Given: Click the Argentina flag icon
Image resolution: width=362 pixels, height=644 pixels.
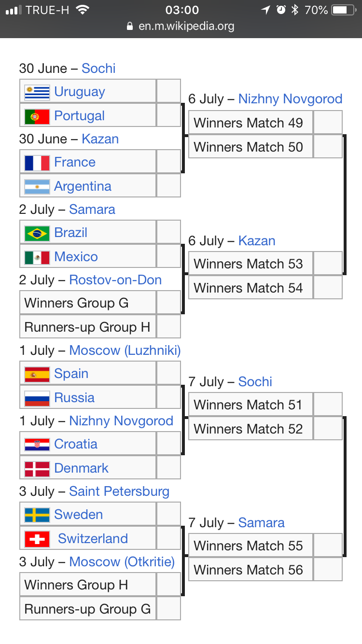Looking at the screenshot, I should click(37, 186).
